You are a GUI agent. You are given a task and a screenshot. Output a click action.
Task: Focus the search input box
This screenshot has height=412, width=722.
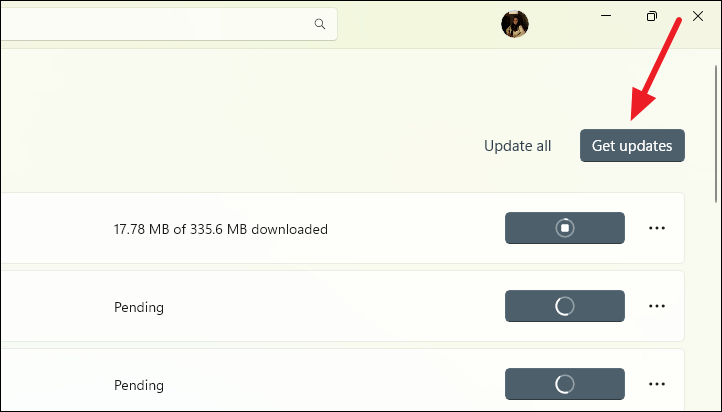(168, 23)
